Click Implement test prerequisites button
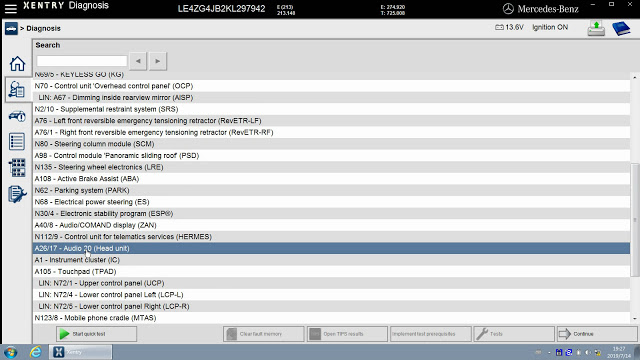640x360 pixels. pyautogui.click(x=431, y=334)
